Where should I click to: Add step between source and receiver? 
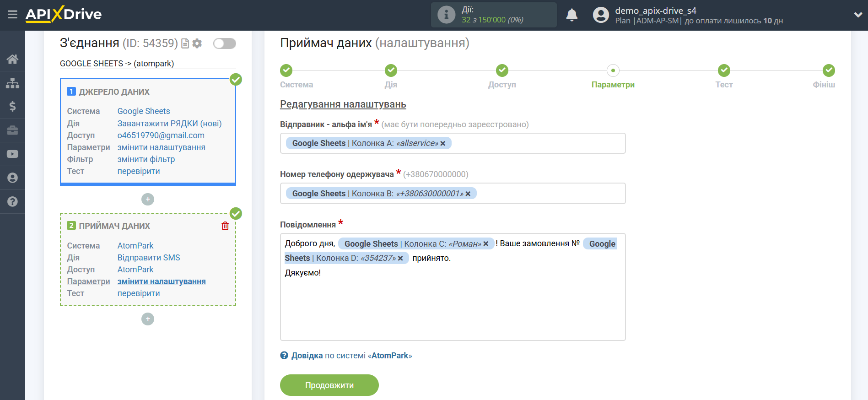148,200
